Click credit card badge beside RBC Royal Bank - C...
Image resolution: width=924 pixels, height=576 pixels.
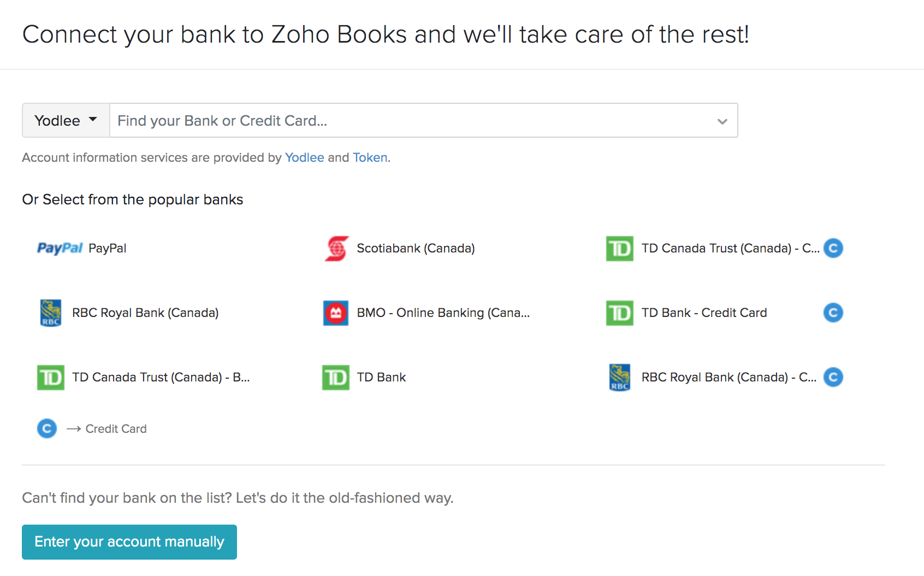click(833, 377)
